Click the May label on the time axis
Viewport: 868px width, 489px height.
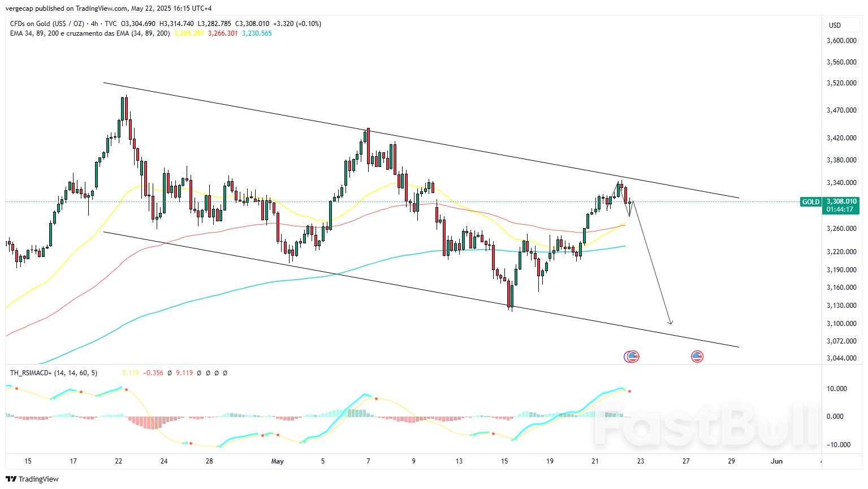click(277, 461)
